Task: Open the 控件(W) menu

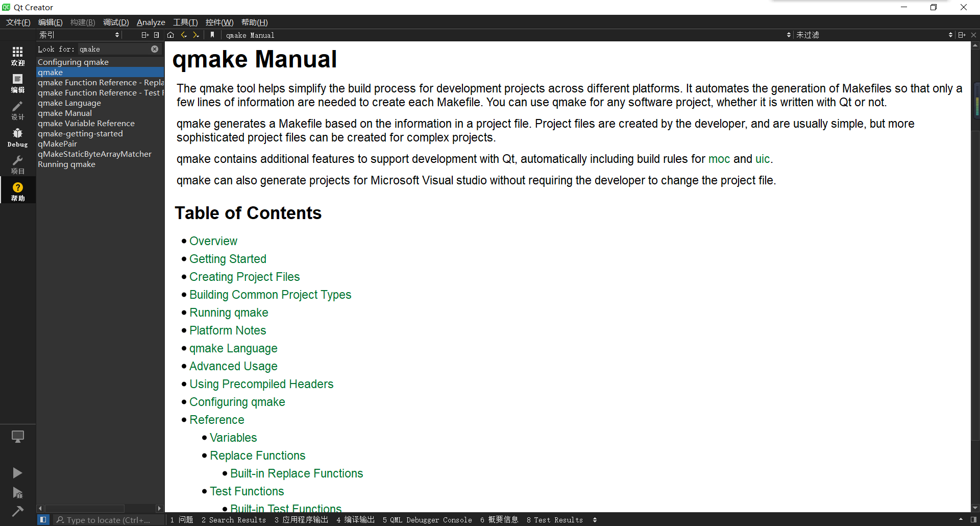Action: [219, 22]
